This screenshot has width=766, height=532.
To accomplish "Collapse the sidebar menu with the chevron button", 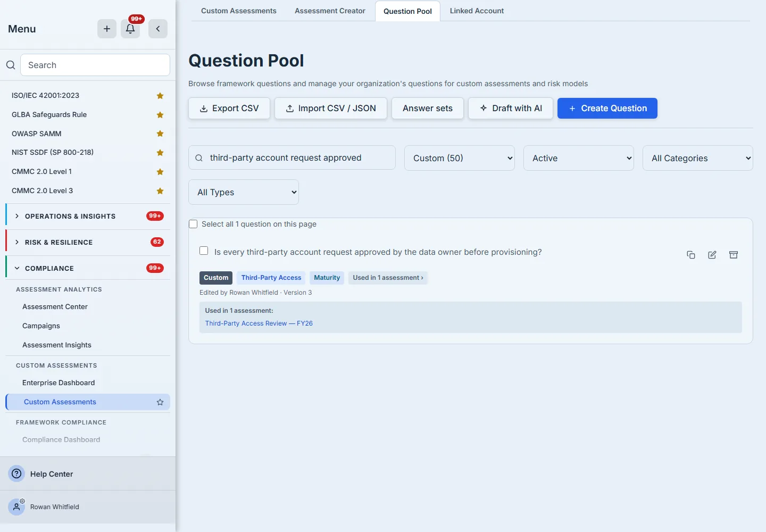I will pyautogui.click(x=158, y=29).
